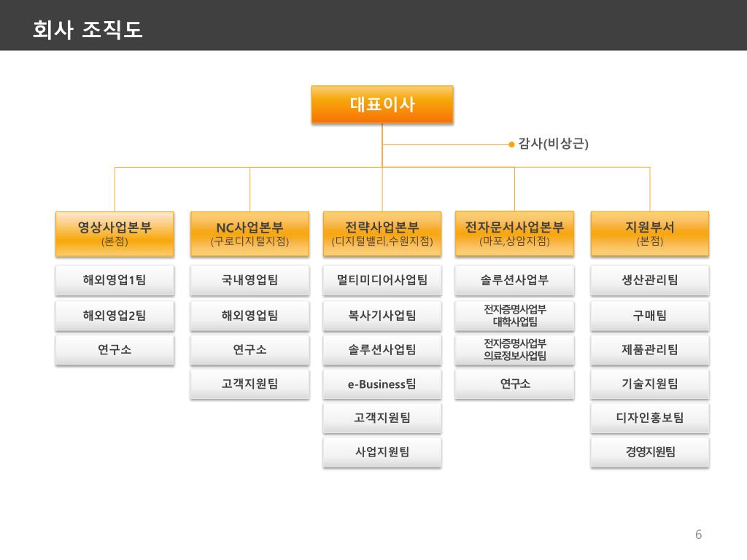Select the 전자증명사업부 대학사업팀 box

tap(514, 315)
